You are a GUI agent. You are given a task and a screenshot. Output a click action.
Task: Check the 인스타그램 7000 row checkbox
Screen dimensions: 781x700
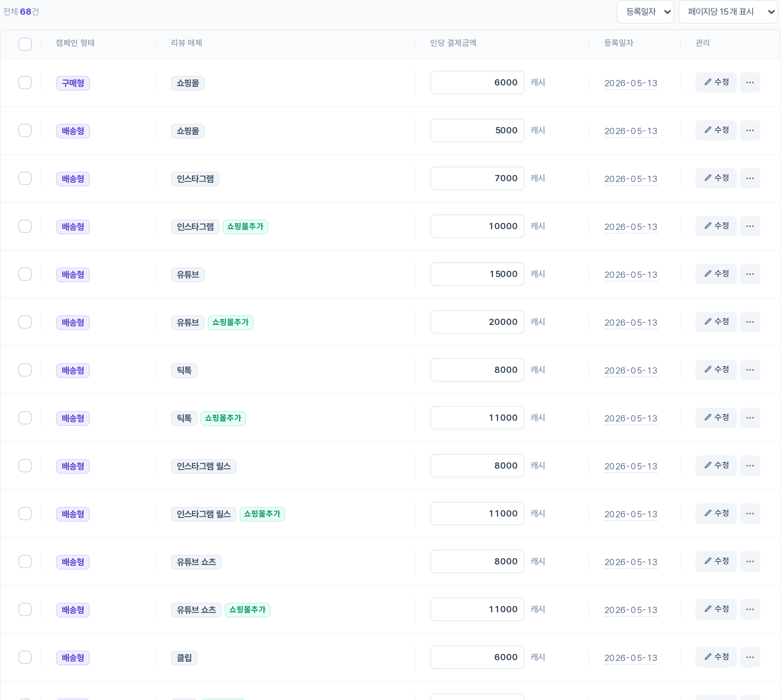pos(25,178)
